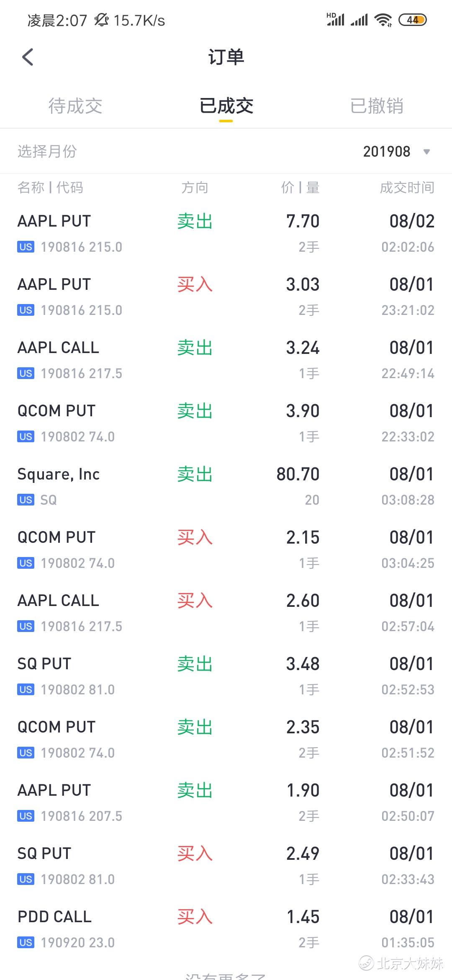Screen dimensions: 452x980
Task: Tap the Wi-Fi status icon
Action: point(383,20)
